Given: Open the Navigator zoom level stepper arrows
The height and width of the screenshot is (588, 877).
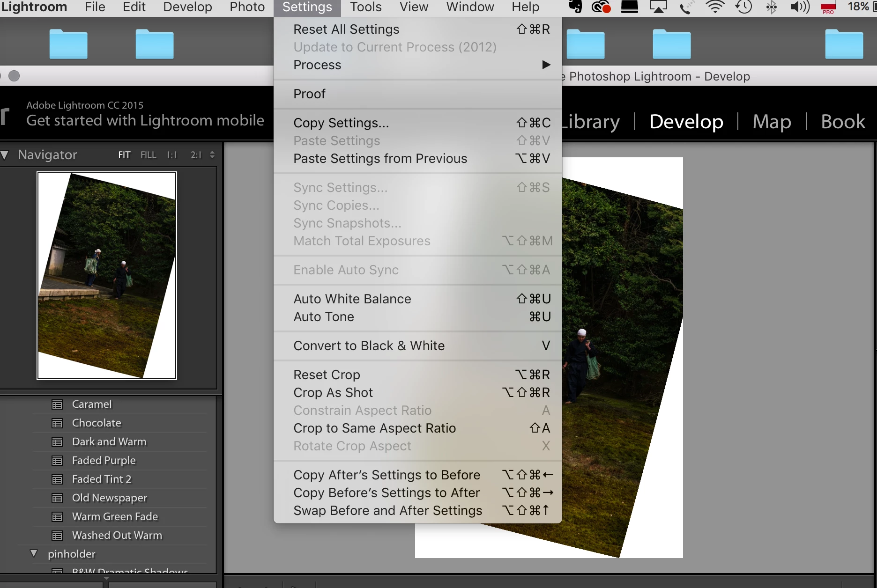Looking at the screenshot, I should click(x=212, y=154).
